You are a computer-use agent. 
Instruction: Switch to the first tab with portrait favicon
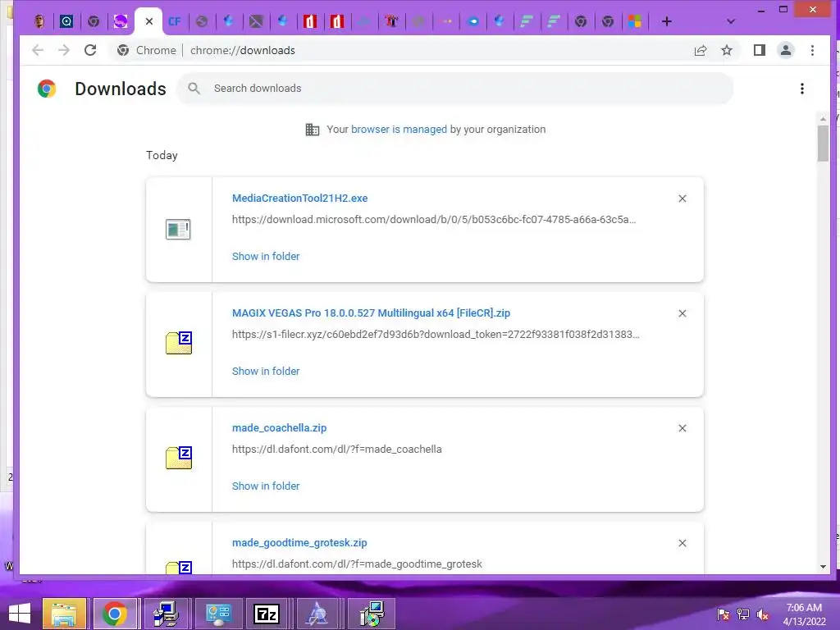(x=39, y=21)
